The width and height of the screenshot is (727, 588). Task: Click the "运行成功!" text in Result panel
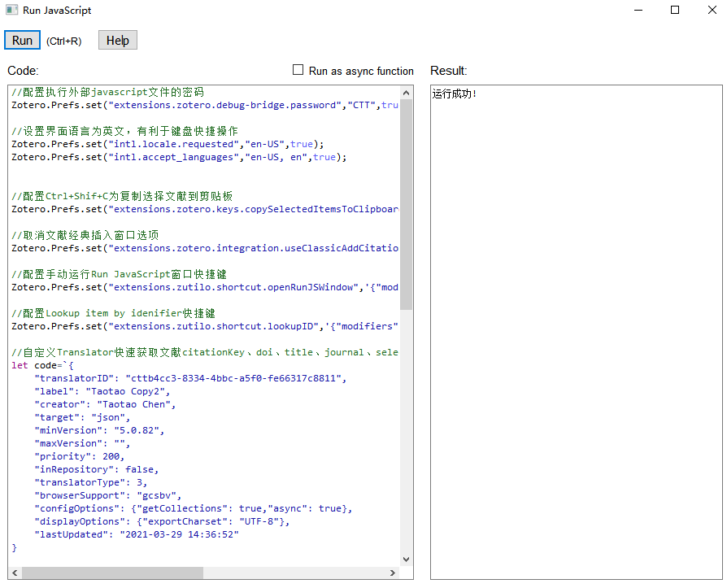click(452, 94)
